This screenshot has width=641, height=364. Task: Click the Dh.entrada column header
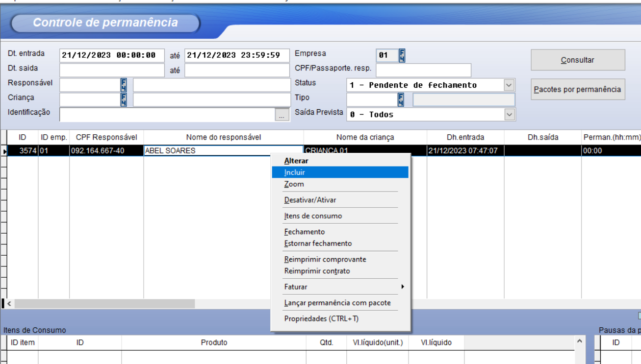(465, 137)
